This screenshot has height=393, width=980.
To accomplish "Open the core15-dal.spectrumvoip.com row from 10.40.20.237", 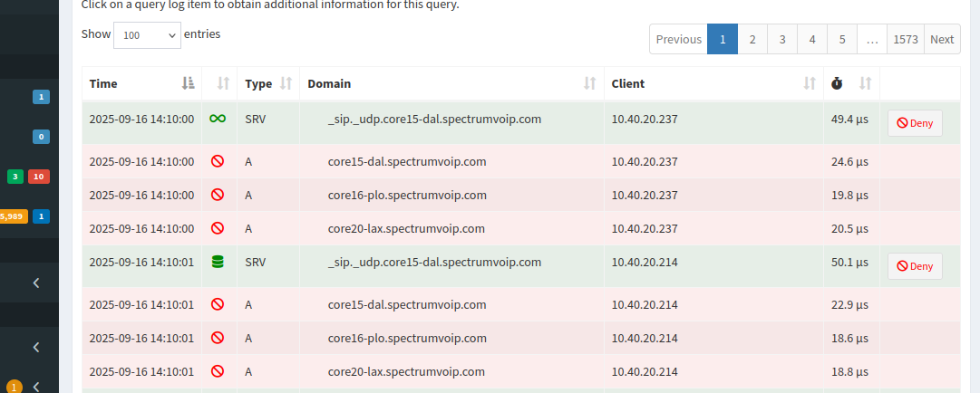I will click(x=407, y=162).
